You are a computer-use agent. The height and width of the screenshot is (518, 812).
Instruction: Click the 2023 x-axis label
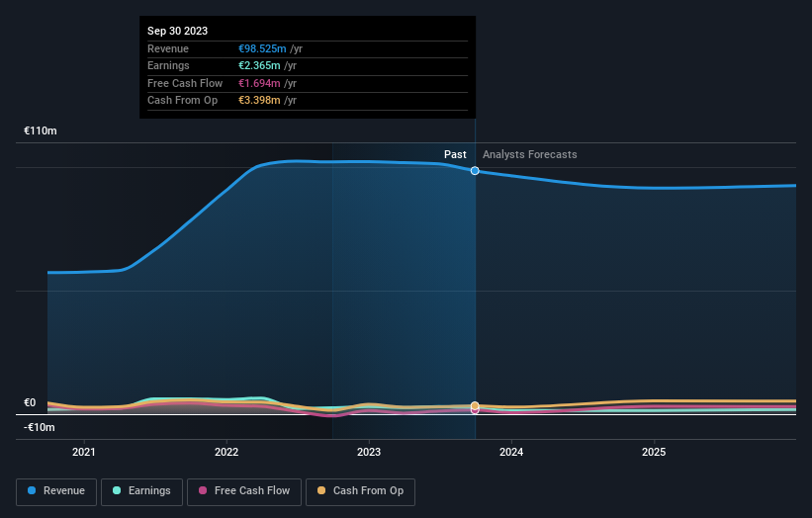(369, 452)
